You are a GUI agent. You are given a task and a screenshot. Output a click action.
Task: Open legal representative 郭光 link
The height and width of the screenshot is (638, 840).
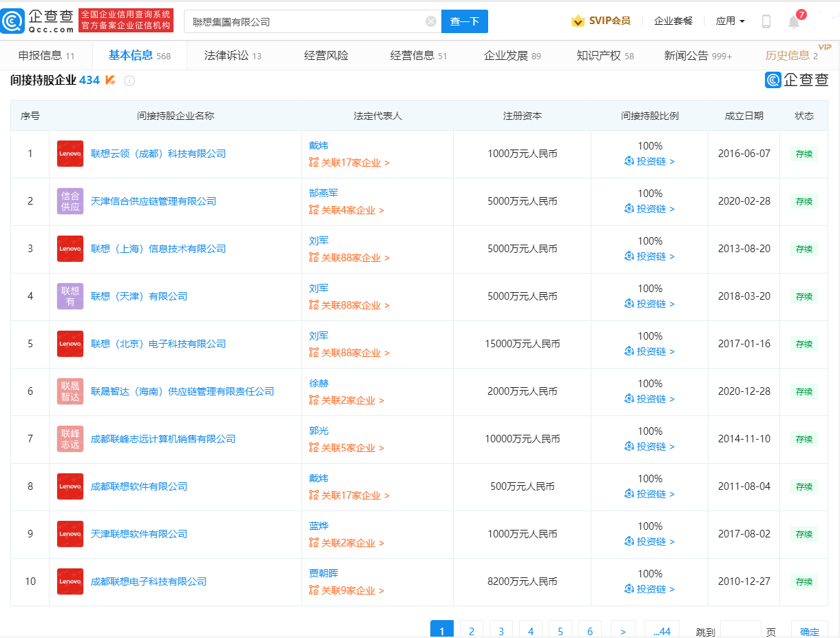click(x=319, y=431)
